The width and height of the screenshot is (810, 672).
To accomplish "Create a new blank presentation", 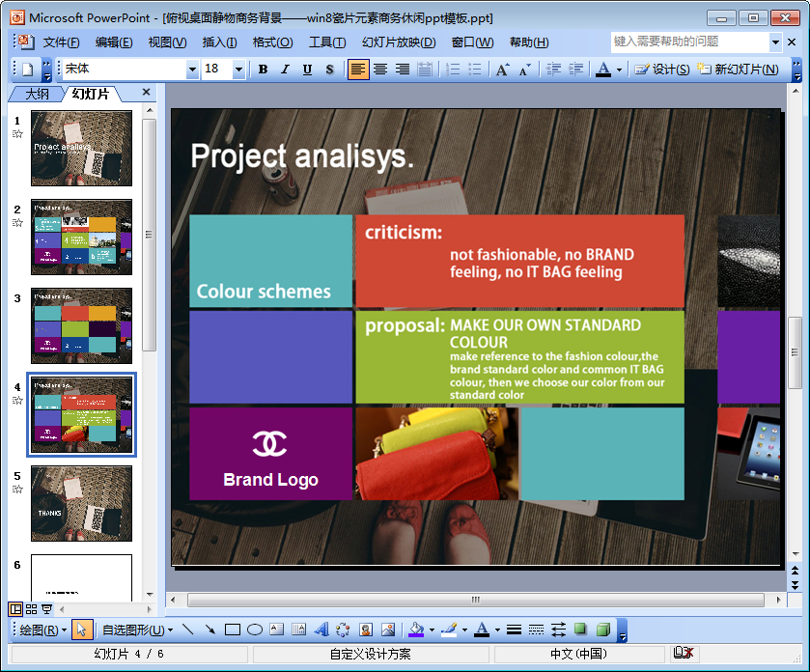I will click(28, 70).
